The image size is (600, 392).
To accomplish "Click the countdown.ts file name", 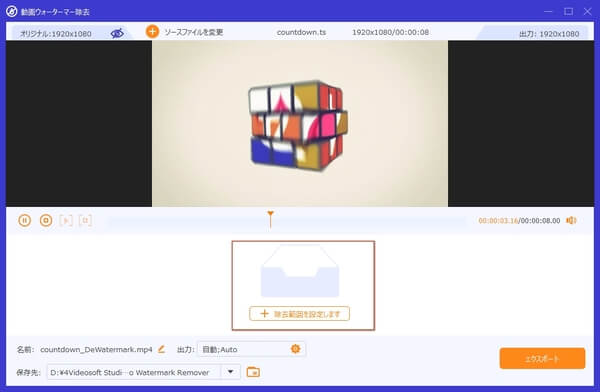I will pyautogui.click(x=302, y=32).
